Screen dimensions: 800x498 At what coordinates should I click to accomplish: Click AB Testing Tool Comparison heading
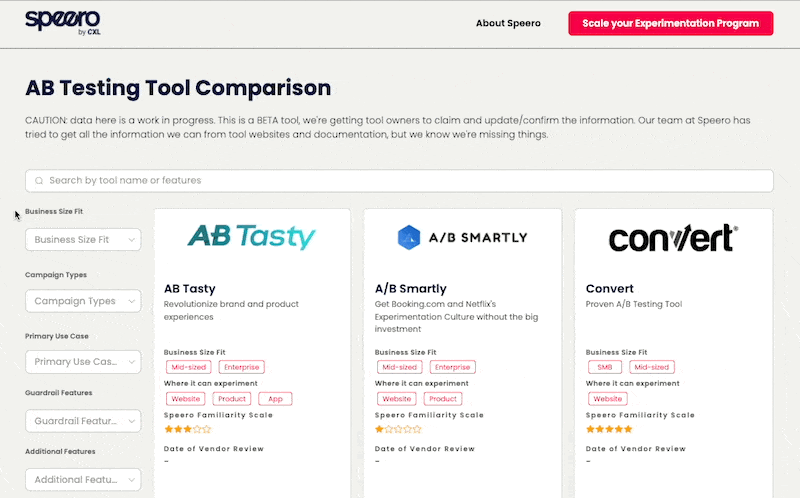tap(178, 88)
